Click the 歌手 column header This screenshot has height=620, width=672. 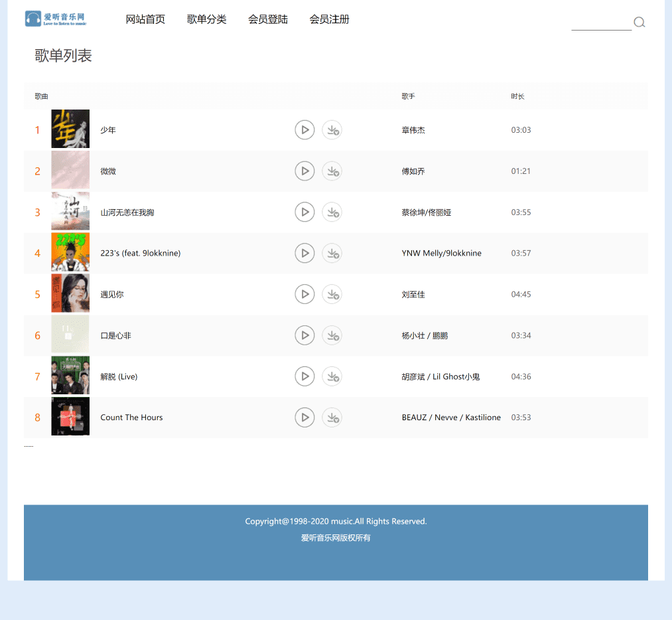click(408, 96)
